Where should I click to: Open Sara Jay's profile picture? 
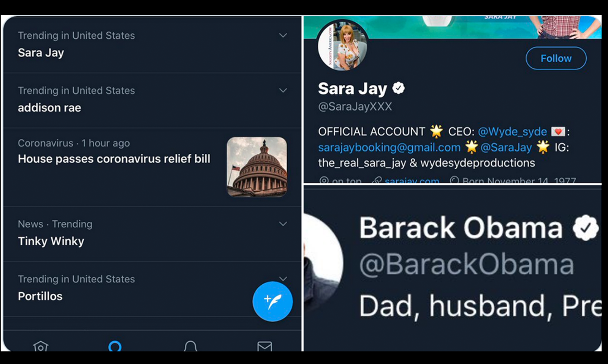pyautogui.click(x=343, y=46)
